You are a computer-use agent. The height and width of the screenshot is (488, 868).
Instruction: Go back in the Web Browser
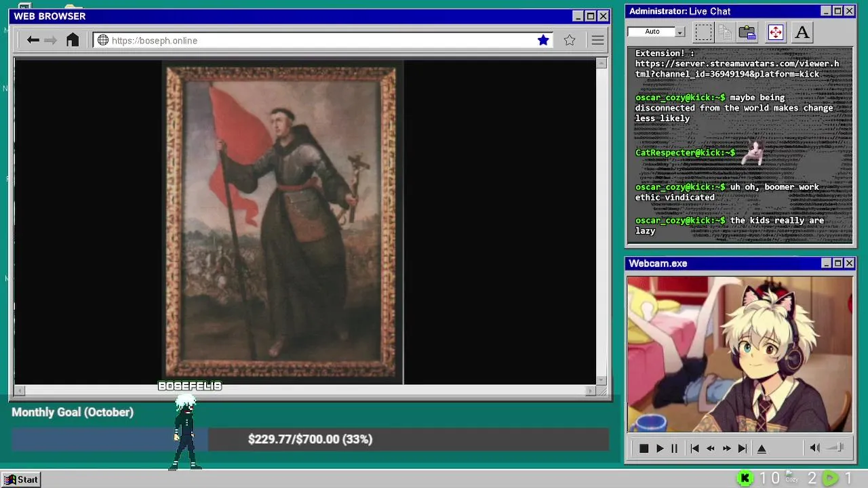click(33, 41)
